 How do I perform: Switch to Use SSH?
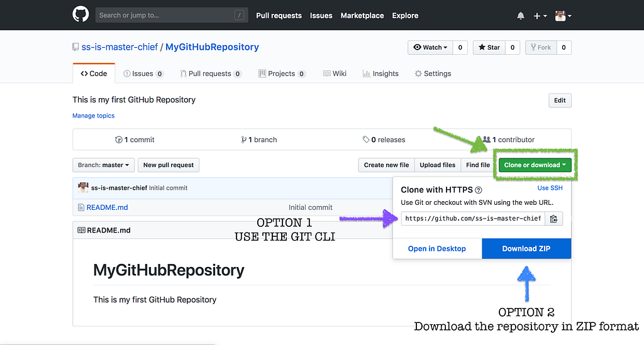click(x=550, y=188)
